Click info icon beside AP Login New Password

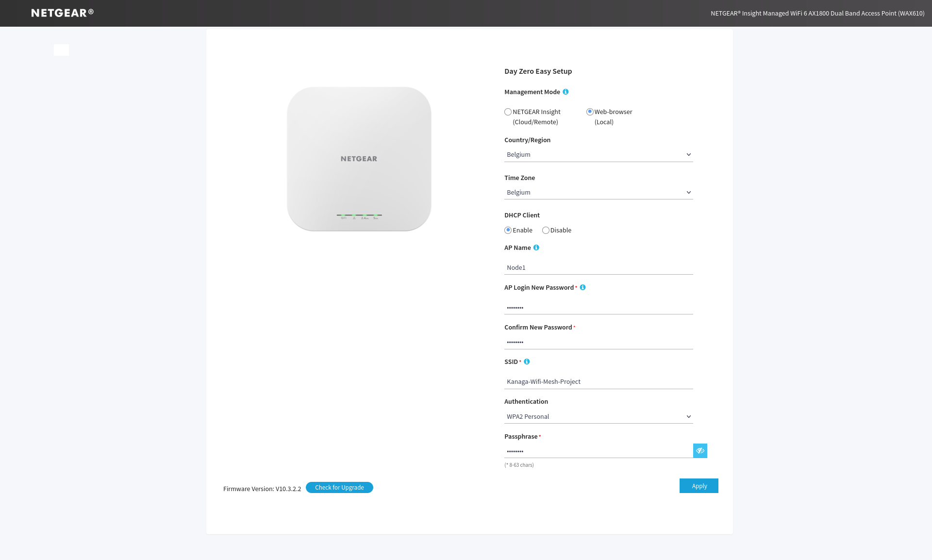583,287
